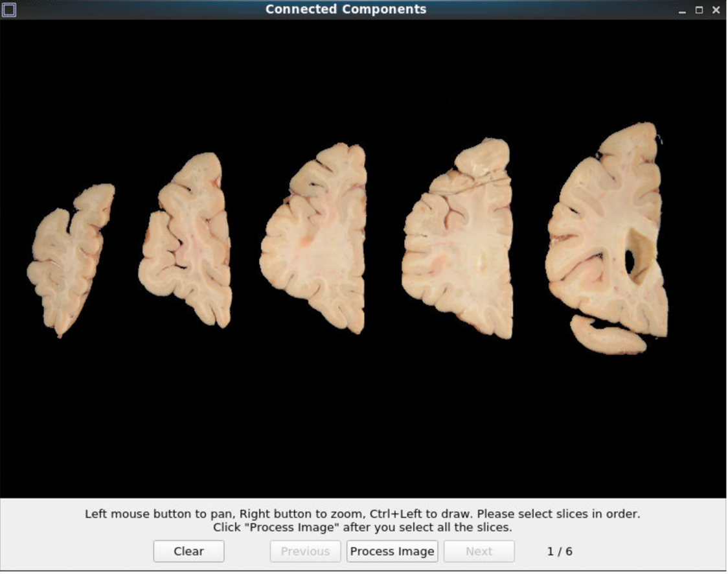Select the leftmost smallest brain slice
The image size is (728, 574).
point(68,259)
